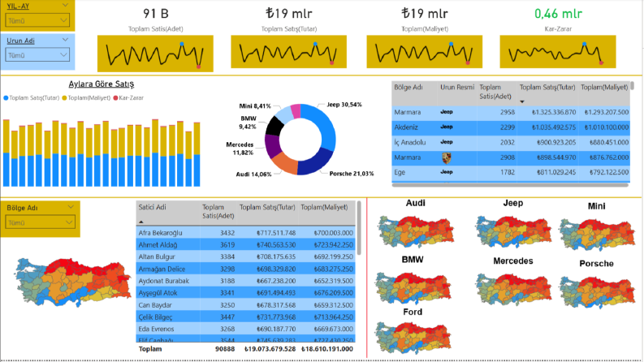Viewport: 644px width, 362px height.
Task: Select the Altan Bulgur seller row
Action: click(x=245, y=257)
